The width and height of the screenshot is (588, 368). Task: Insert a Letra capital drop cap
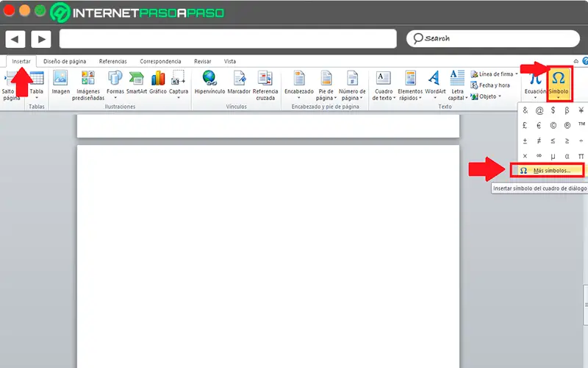point(457,85)
